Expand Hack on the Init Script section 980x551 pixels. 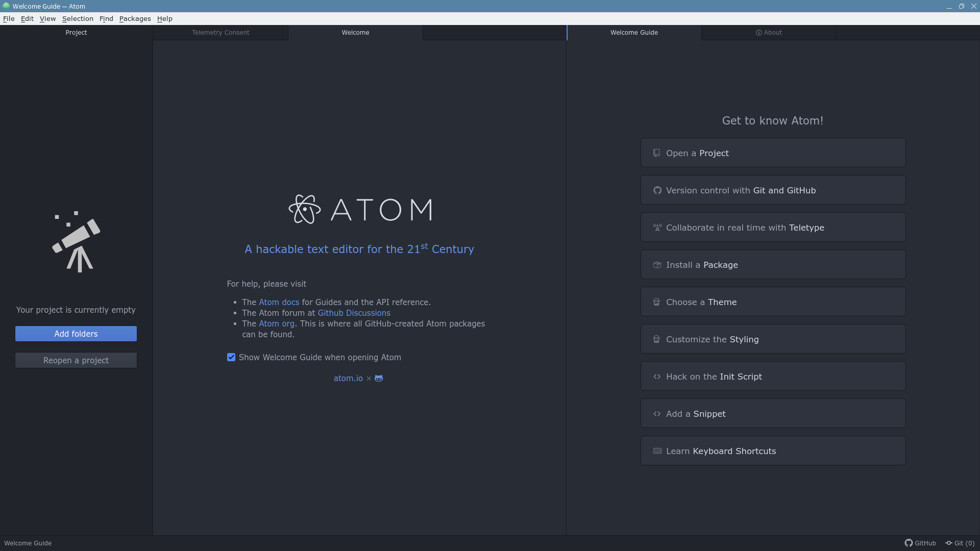[773, 376]
